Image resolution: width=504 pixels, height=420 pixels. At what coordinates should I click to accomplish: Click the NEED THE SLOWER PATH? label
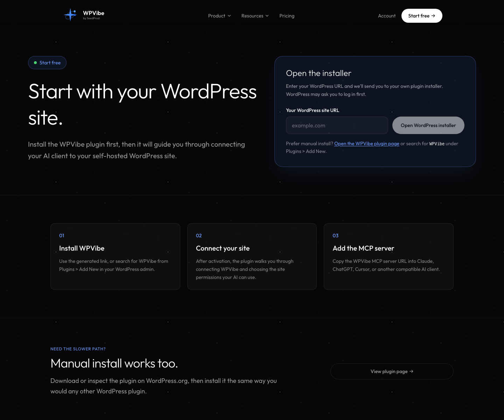[78, 349]
